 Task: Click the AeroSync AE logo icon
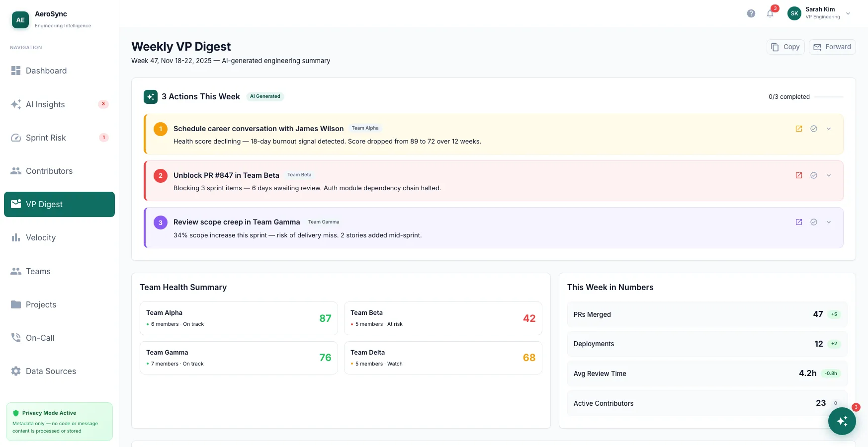[x=20, y=20]
